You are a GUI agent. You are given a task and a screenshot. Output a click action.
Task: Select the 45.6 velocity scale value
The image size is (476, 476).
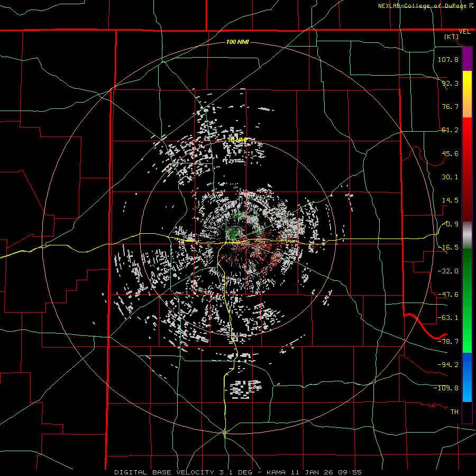coord(450,153)
